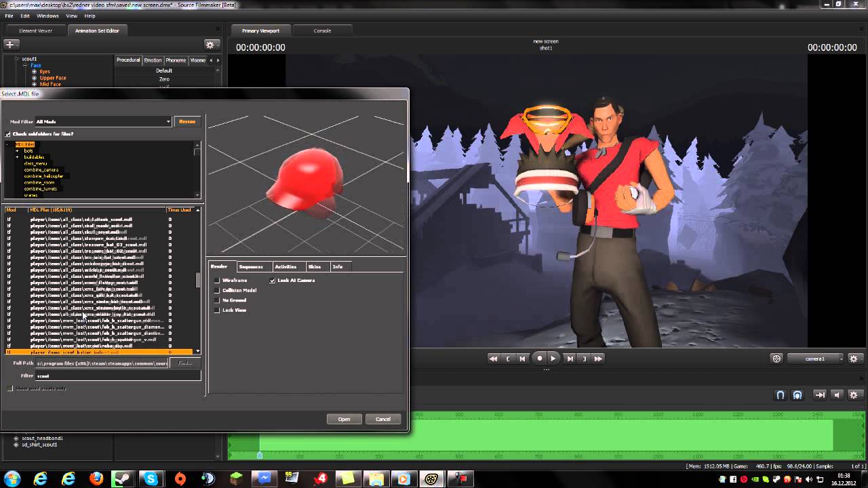Expand the buildables folder
This screenshot has height=488, width=868.
coord(18,157)
